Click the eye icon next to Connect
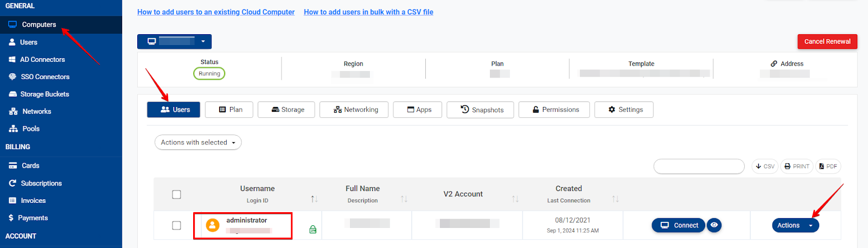The image size is (868, 248). coord(714,225)
